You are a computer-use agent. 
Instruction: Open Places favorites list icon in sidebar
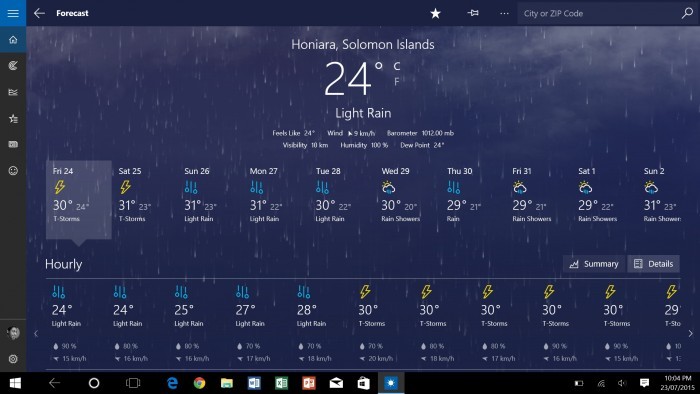13,118
